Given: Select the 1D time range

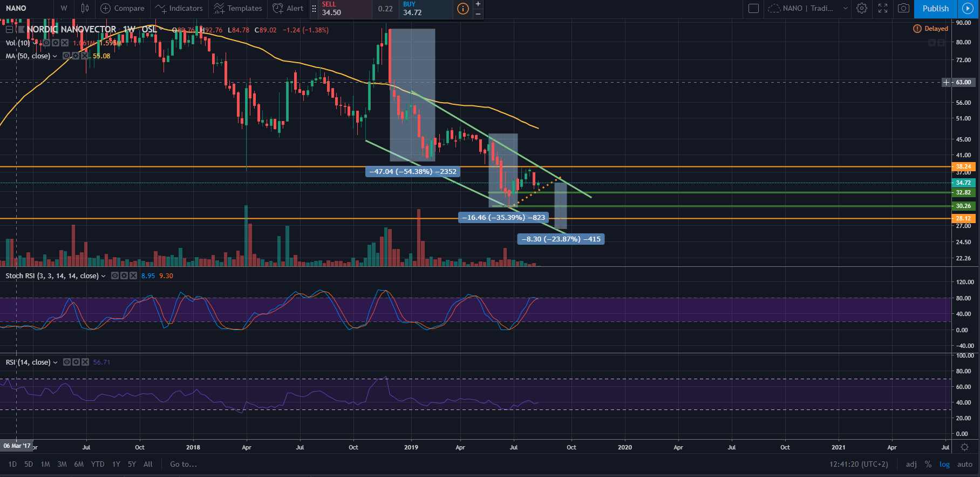Looking at the screenshot, I should pyautogui.click(x=12, y=464).
